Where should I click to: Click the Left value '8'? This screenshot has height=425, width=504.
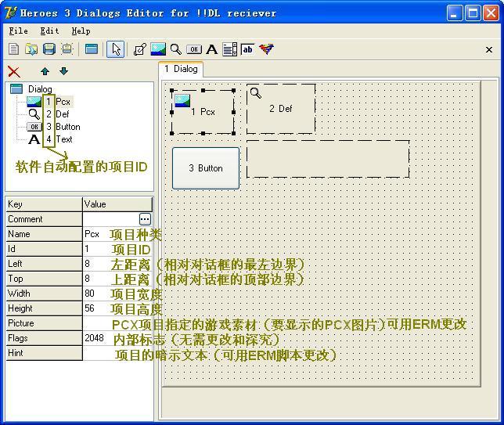(x=87, y=264)
